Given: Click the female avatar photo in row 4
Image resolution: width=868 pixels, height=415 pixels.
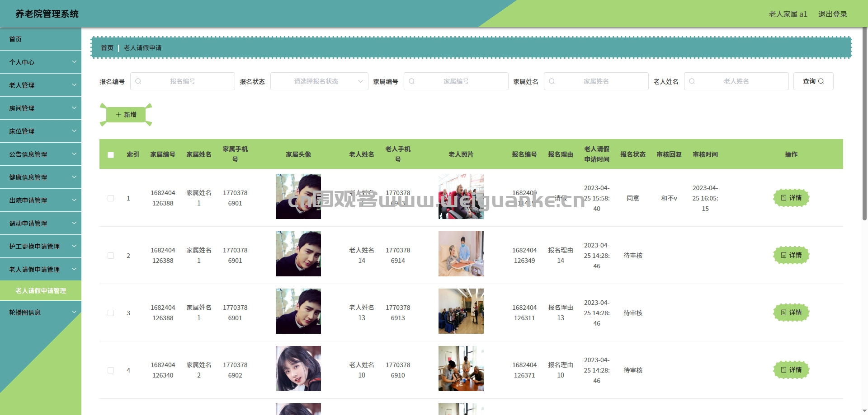Looking at the screenshot, I should [x=298, y=368].
